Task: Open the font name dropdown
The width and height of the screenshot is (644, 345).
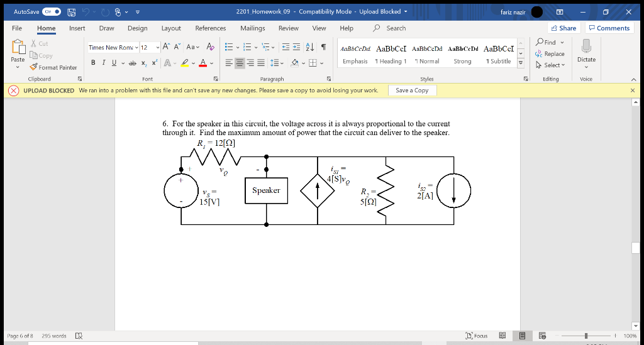Action: point(136,48)
